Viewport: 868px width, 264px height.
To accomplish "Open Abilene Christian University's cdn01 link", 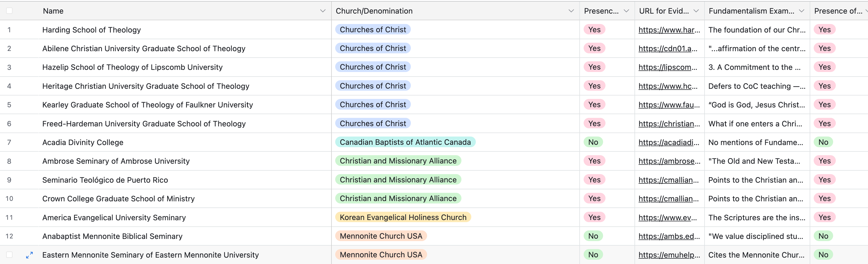I will [x=668, y=49].
